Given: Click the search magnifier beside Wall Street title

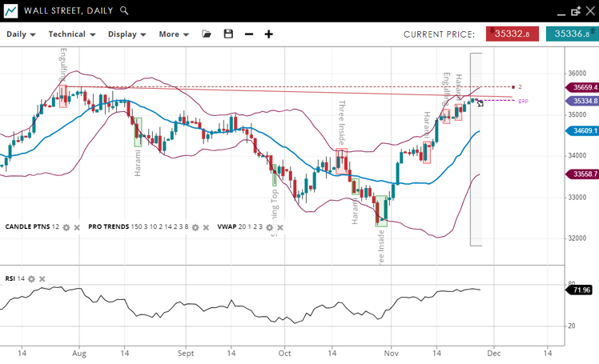Looking at the screenshot, I should coord(124,10).
